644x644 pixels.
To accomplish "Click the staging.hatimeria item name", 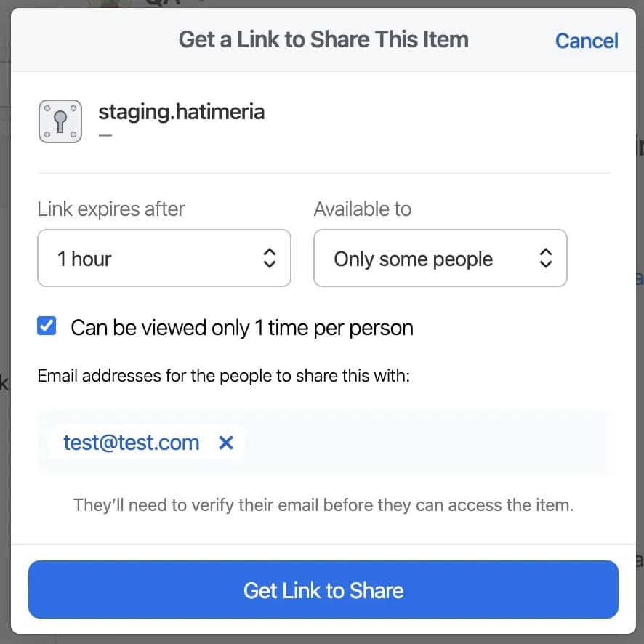I will pos(181,112).
